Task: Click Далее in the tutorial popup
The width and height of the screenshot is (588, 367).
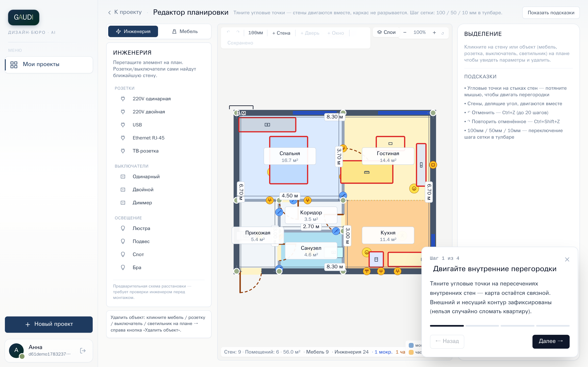Action: [x=551, y=341]
